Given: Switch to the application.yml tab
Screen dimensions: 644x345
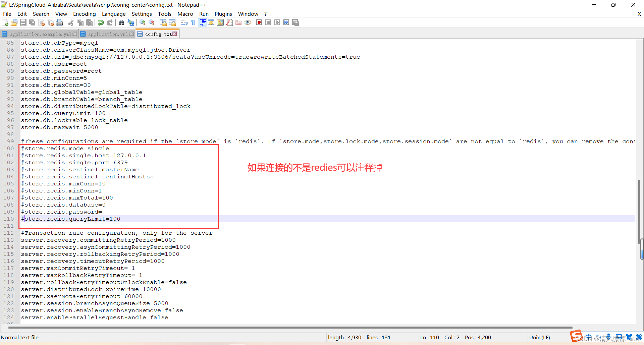Looking at the screenshot, I should (x=108, y=34).
